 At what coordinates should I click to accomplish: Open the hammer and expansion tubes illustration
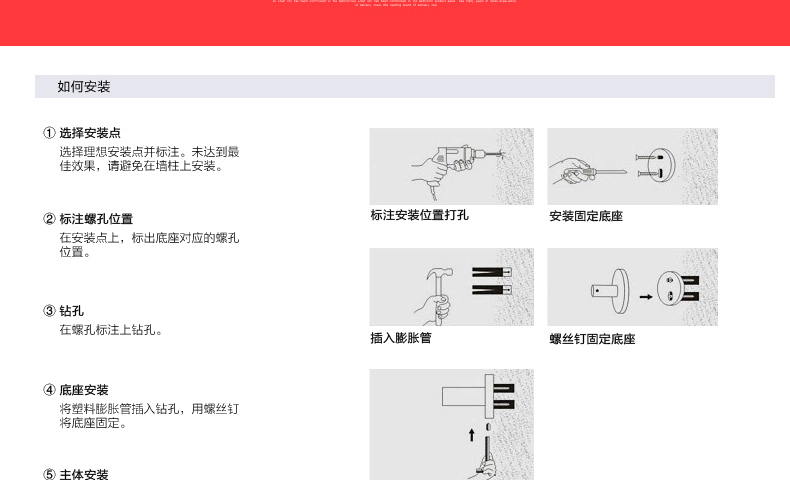(451, 287)
